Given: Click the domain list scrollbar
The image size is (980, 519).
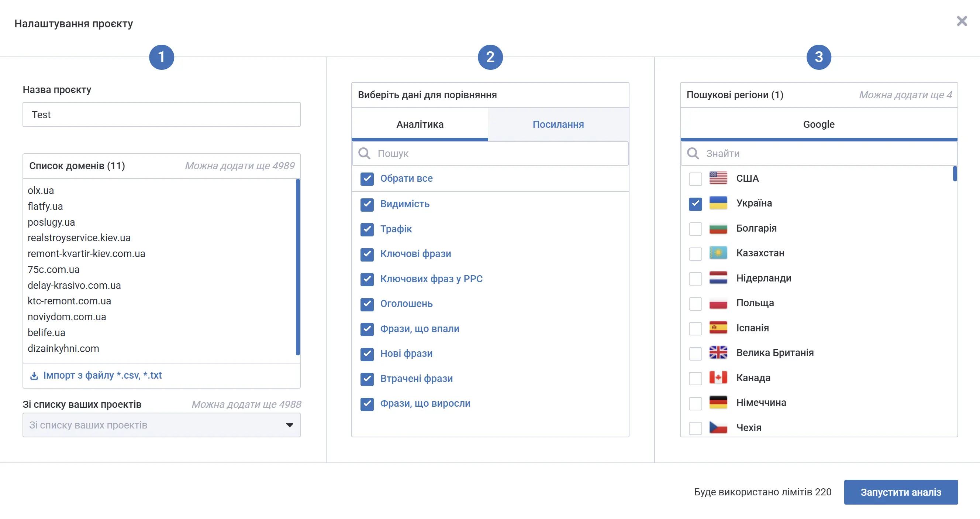Looking at the screenshot, I should click(297, 267).
